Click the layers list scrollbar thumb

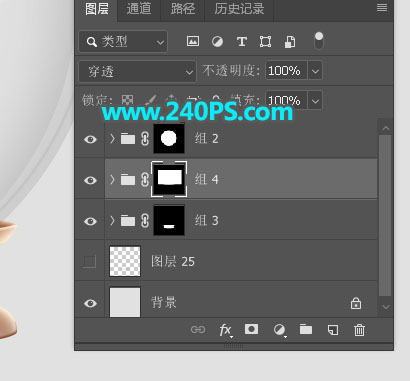tap(385, 215)
